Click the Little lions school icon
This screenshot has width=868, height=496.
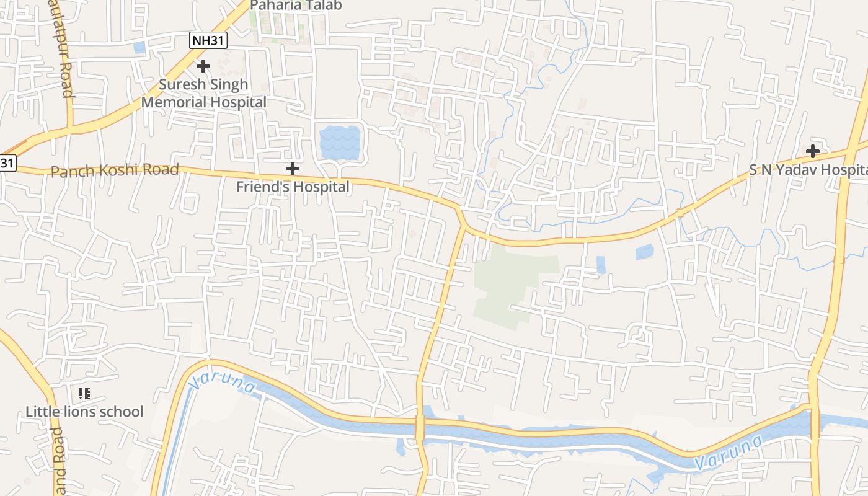coord(84,393)
